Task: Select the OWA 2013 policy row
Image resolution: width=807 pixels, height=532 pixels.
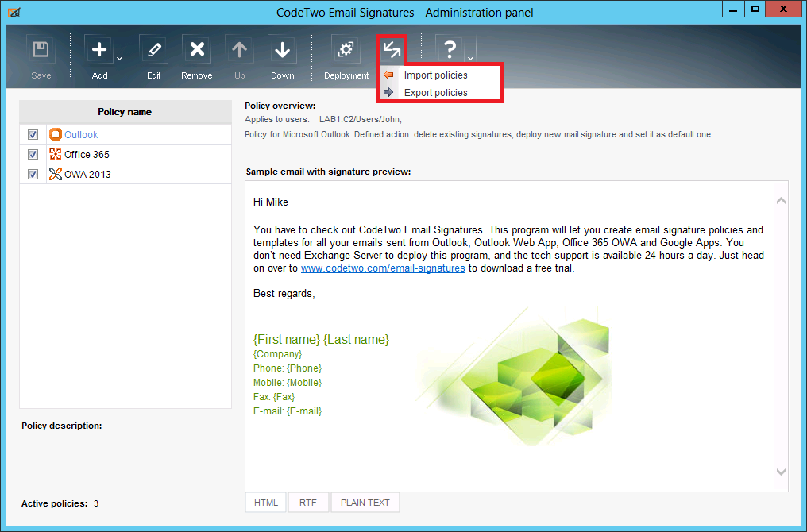Action: coord(125,175)
